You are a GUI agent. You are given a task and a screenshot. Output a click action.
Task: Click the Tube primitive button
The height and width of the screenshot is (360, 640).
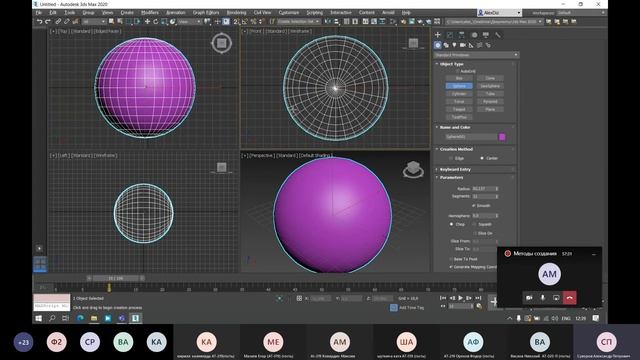[x=490, y=93]
